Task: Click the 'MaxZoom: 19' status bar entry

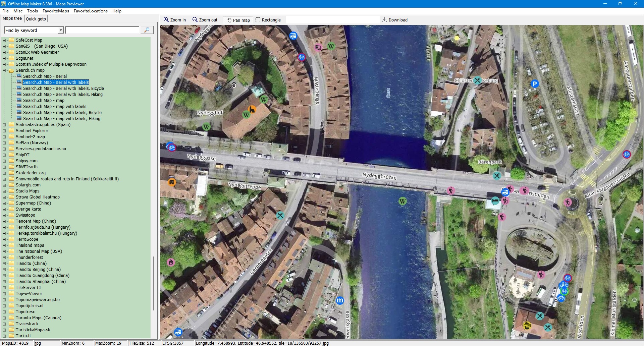Action: pos(108,343)
